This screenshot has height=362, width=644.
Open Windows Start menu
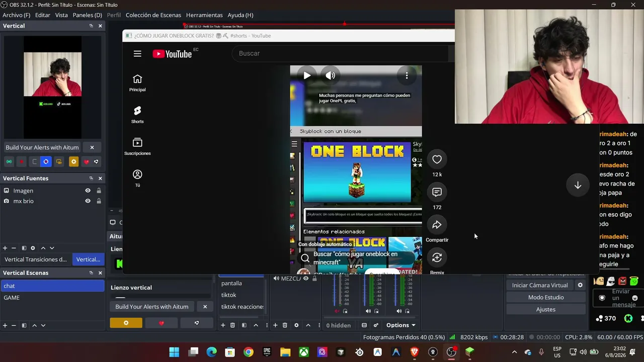tap(174, 352)
